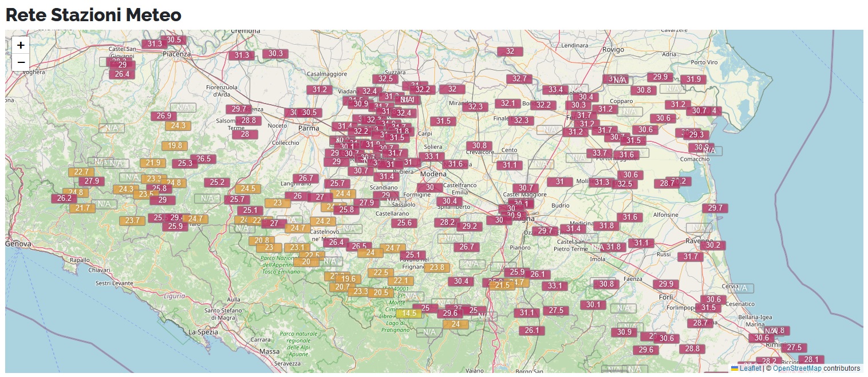
Task: Click the orange 23.8 station marker
Action: [437, 268]
